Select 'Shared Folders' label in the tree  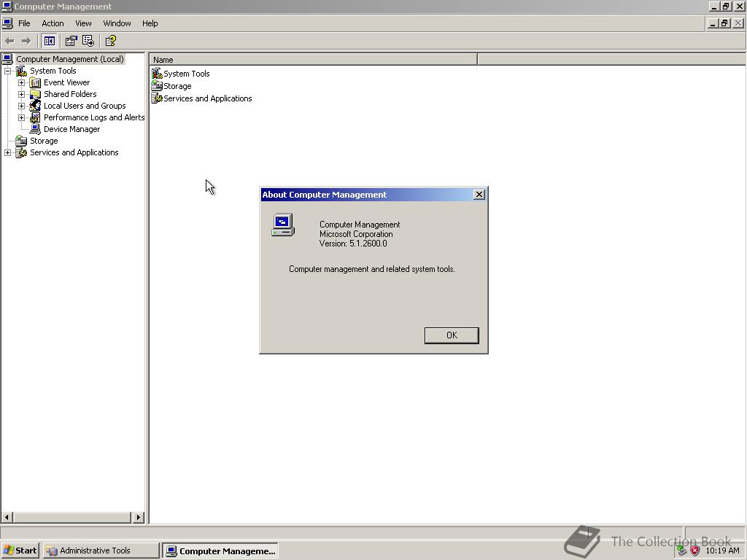pyautogui.click(x=70, y=94)
